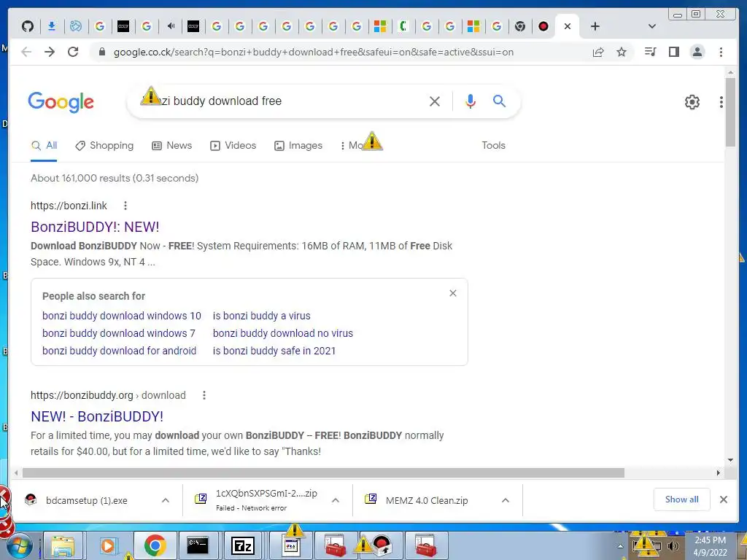
Task: Open options dots for bonzibuddy.org result
Action: (204, 395)
